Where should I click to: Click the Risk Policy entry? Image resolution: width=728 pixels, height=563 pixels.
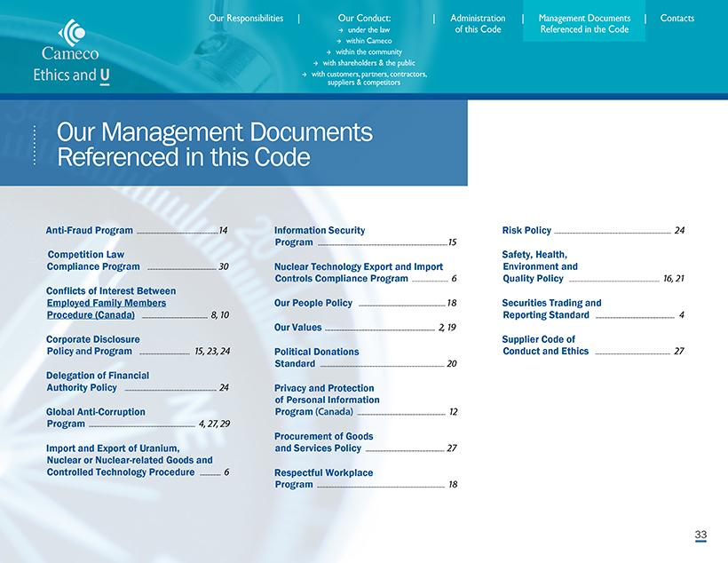[x=526, y=230]
